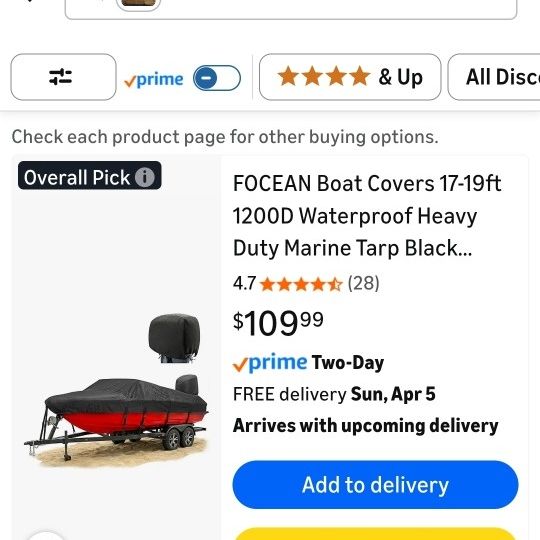Select the 4 stars & Up filter
This screenshot has height=540, width=540.
pyautogui.click(x=350, y=77)
